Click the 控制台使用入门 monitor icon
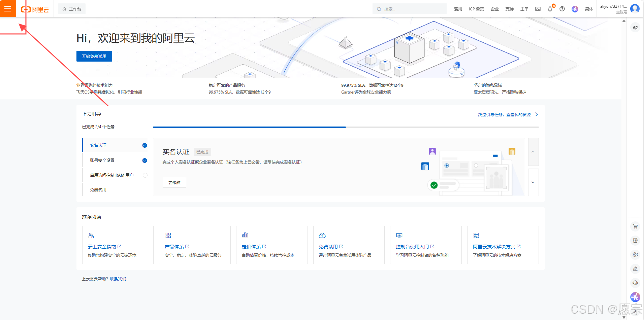 click(399, 236)
